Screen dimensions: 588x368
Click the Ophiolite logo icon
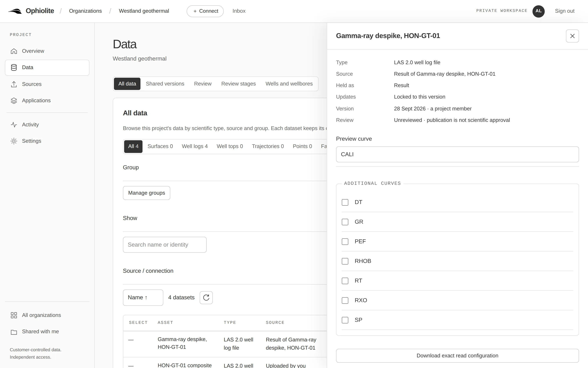tap(15, 11)
